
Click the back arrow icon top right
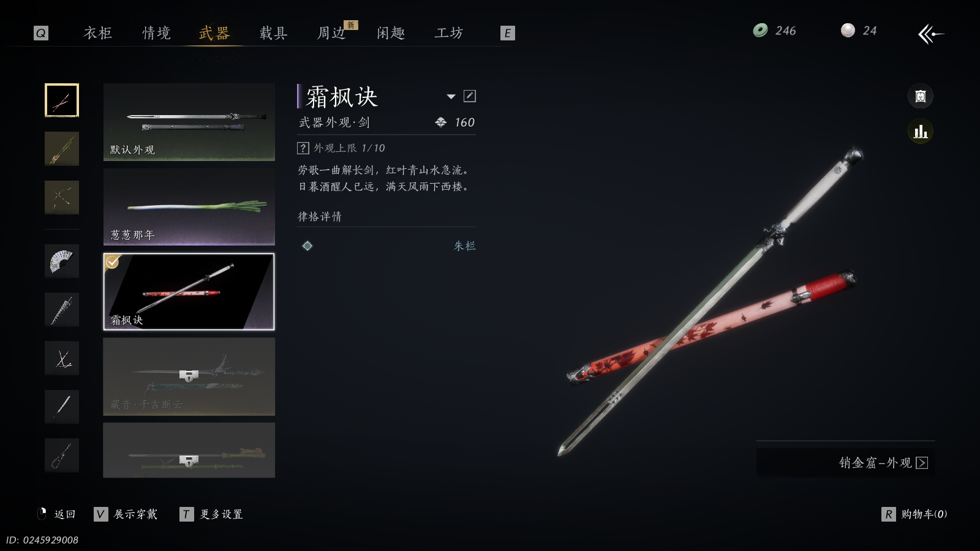tap(930, 34)
